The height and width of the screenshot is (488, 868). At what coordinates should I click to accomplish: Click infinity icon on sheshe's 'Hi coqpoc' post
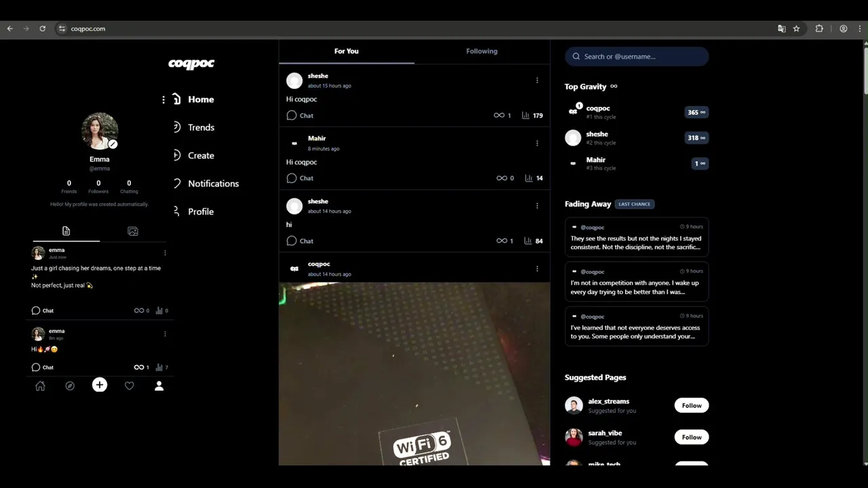499,115
